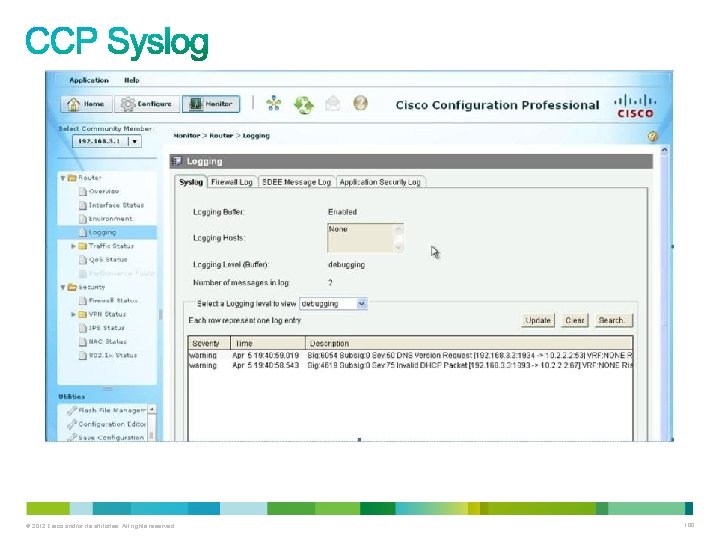Select the DNS Version Request log row

click(410, 355)
